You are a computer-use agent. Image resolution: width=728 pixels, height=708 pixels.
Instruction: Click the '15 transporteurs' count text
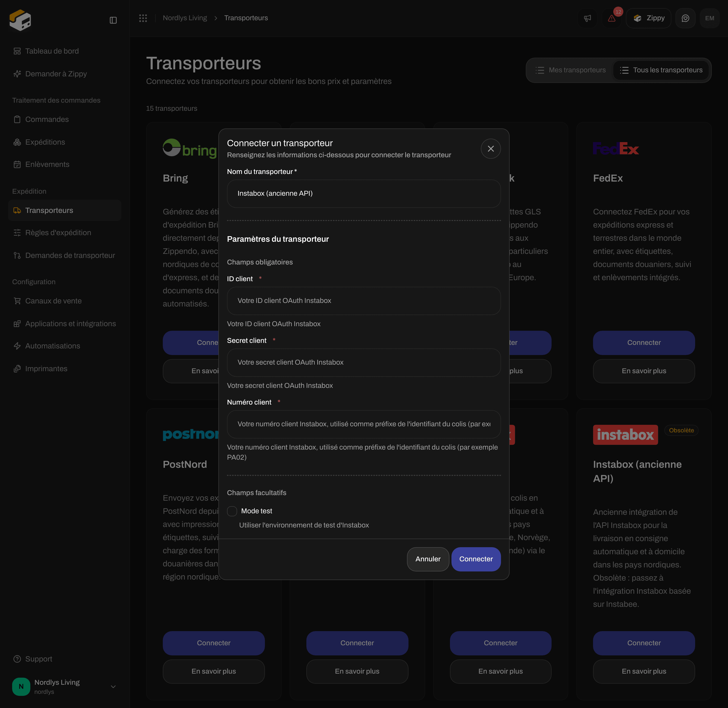pos(171,108)
